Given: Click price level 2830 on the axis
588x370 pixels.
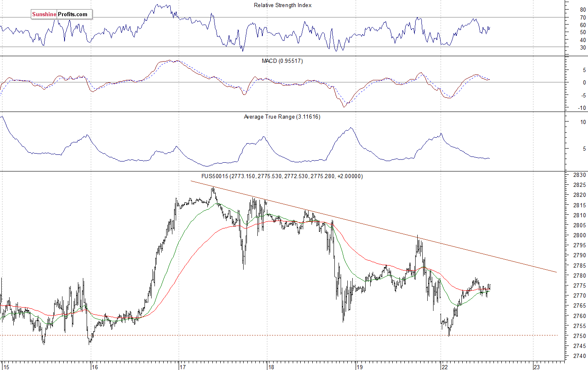Looking at the screenshot, I should click(x=579, y=175).
